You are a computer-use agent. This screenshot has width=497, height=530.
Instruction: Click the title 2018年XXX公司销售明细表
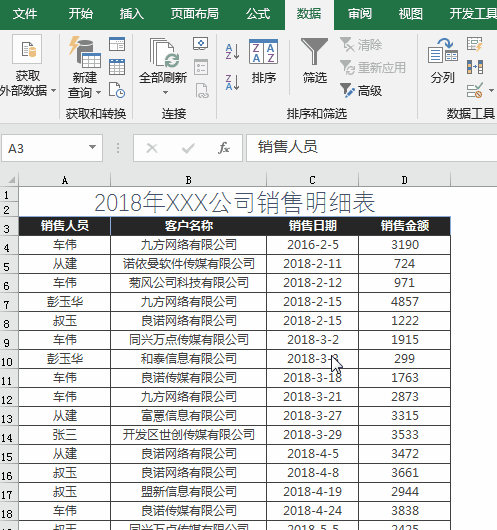[x=235, y=202]
